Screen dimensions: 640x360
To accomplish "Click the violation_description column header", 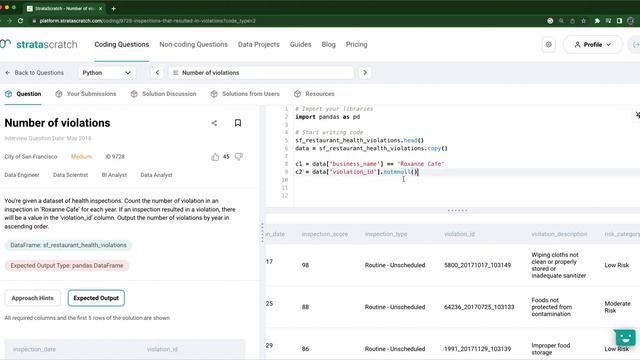I will [x=559, y=234].
